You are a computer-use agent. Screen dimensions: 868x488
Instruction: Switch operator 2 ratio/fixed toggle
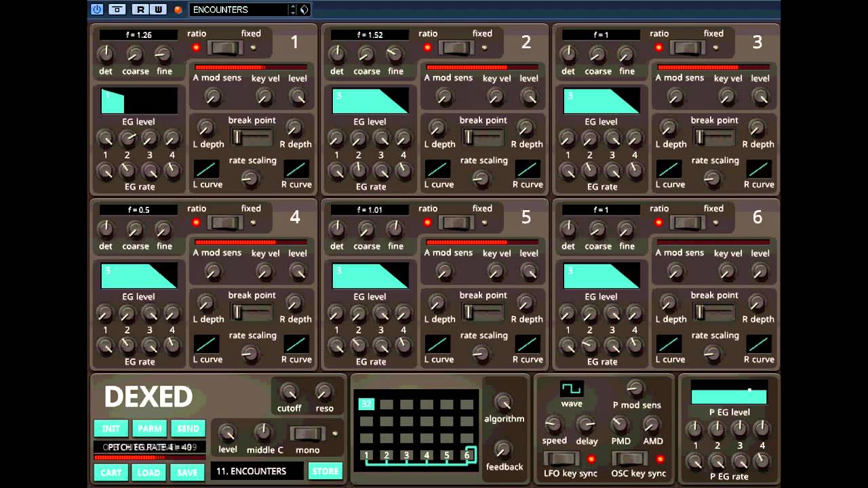pos(456,47)
